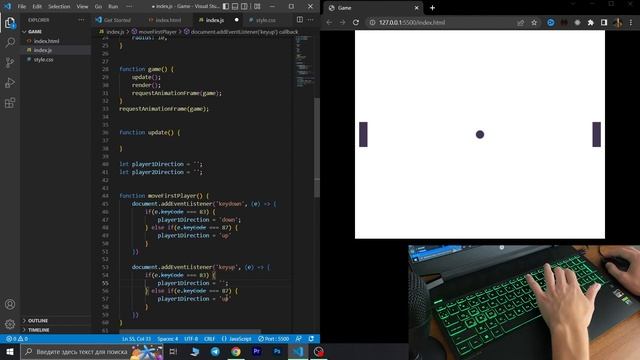Open the overflow menu after Run

[x=129, y=7]
